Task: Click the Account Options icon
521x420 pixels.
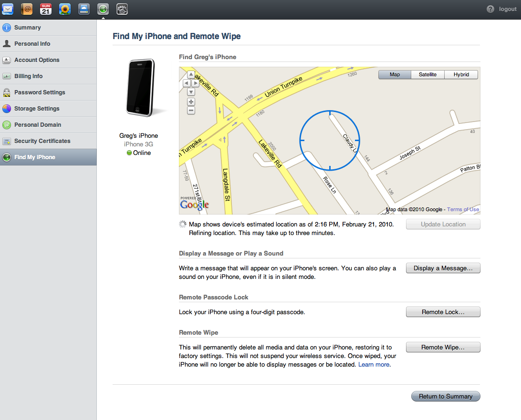Action: pos(7,60)
